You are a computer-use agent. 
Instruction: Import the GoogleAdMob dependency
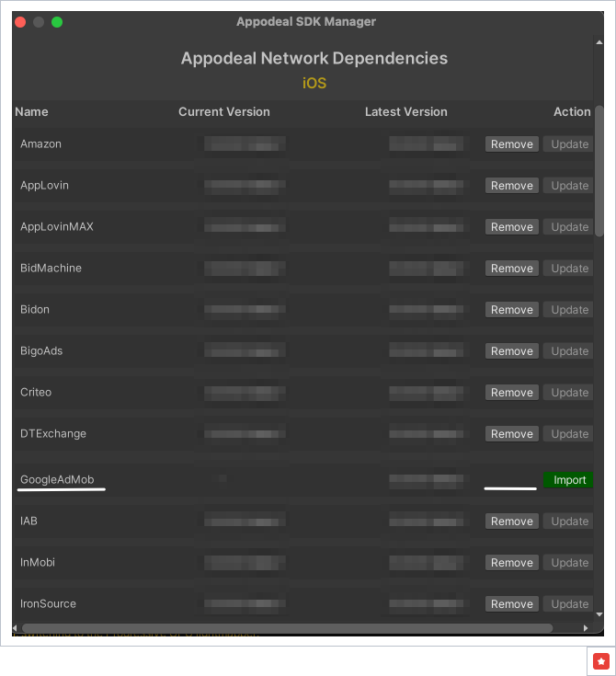(x=569, y=480)
